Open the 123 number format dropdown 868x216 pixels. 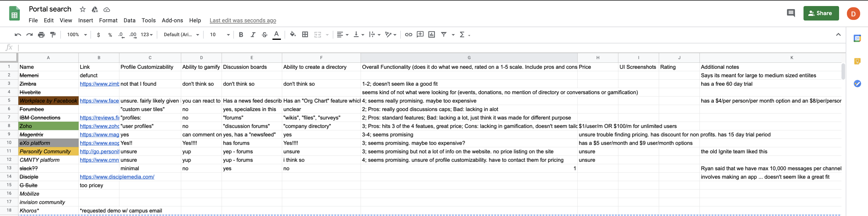pos(146,35)
